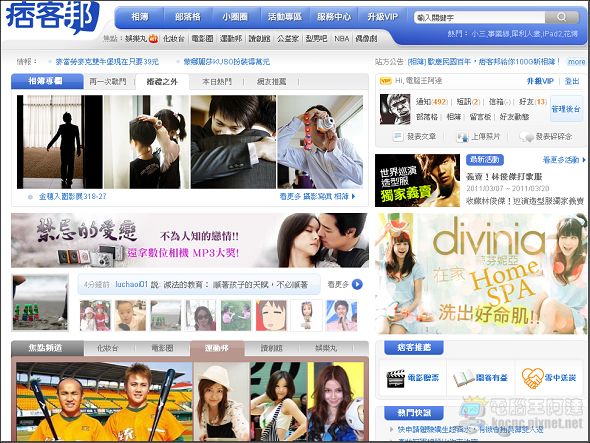Click the search magnifier button
Screen dimensions: 590x443
(561, 17)
